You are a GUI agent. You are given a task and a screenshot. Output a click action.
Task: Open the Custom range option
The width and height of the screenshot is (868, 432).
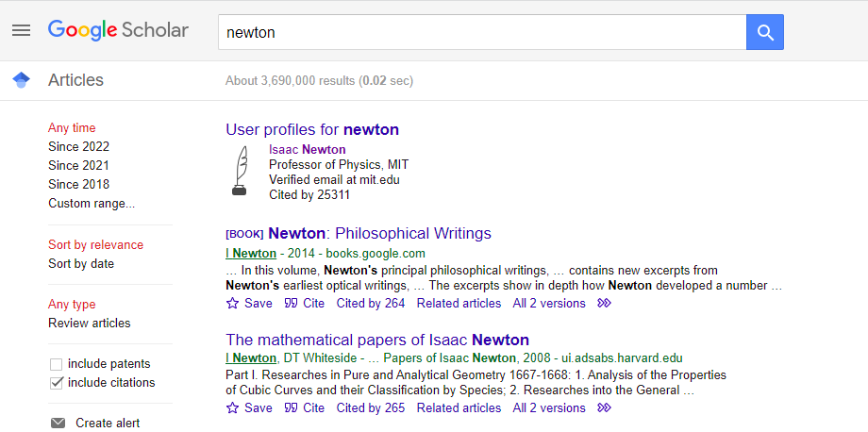92,203
